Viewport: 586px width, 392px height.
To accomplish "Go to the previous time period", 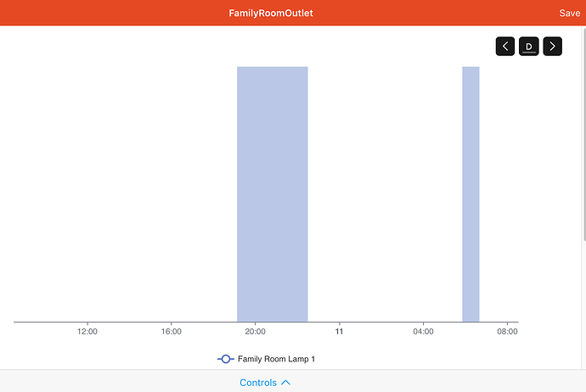I will pyautogui.click(x=506, y=47).
